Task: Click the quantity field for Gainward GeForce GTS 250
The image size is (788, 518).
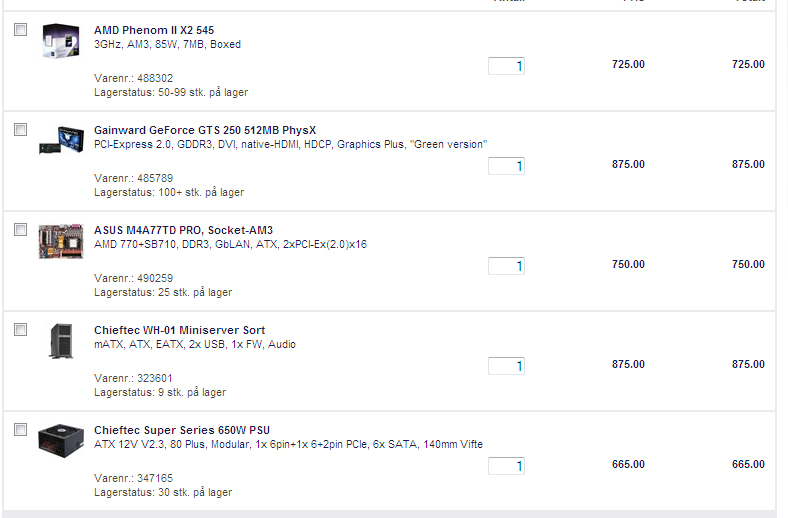Action: pyautogui.click(x=506, y=166)
